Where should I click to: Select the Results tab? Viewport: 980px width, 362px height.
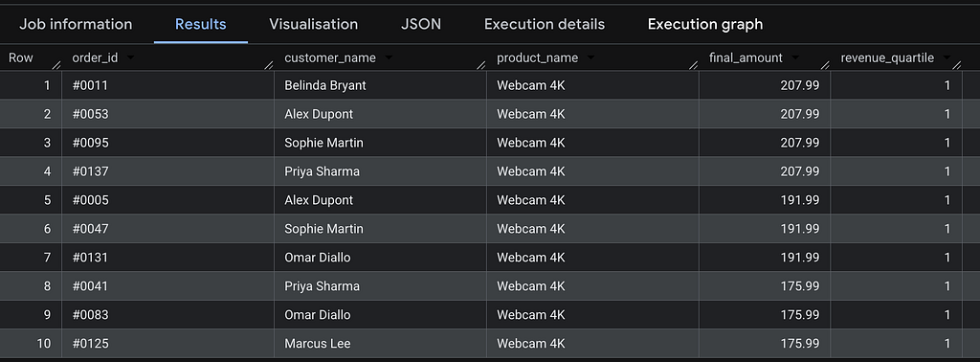point(201,24)
